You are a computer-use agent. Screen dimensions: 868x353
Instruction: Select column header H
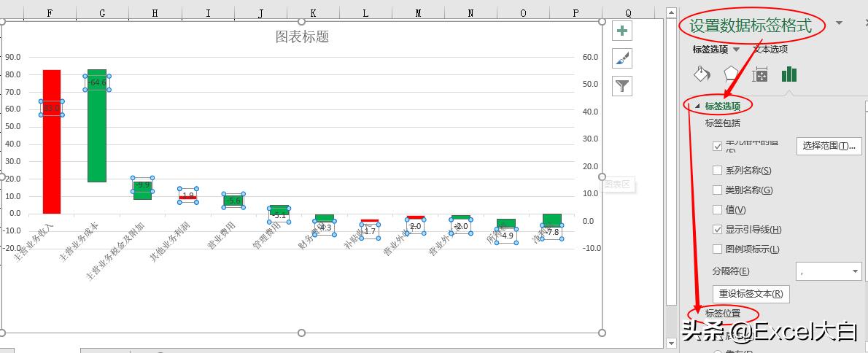pos(155,13)
